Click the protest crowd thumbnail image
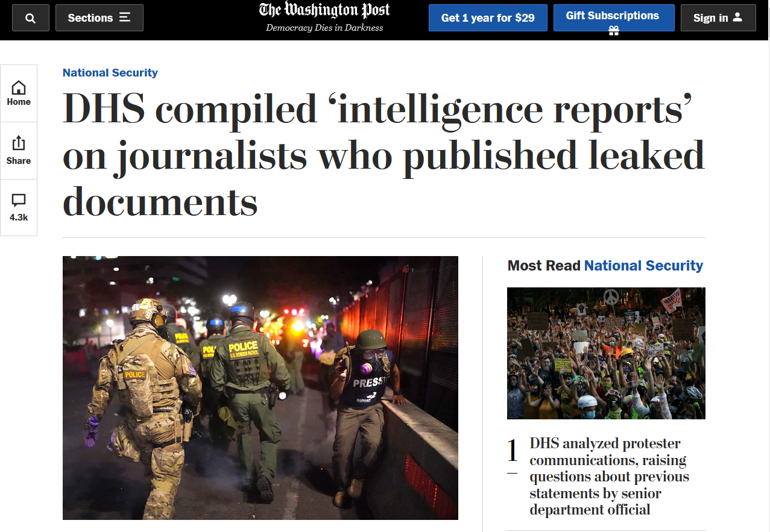The height and width of the screenshot is (532, 770). point(606,353)
